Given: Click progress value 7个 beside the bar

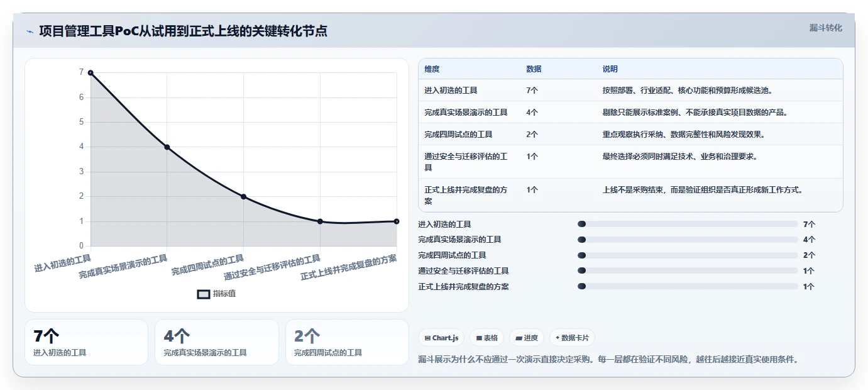Looking at the screenshot, I should click(x=809, y=224).
